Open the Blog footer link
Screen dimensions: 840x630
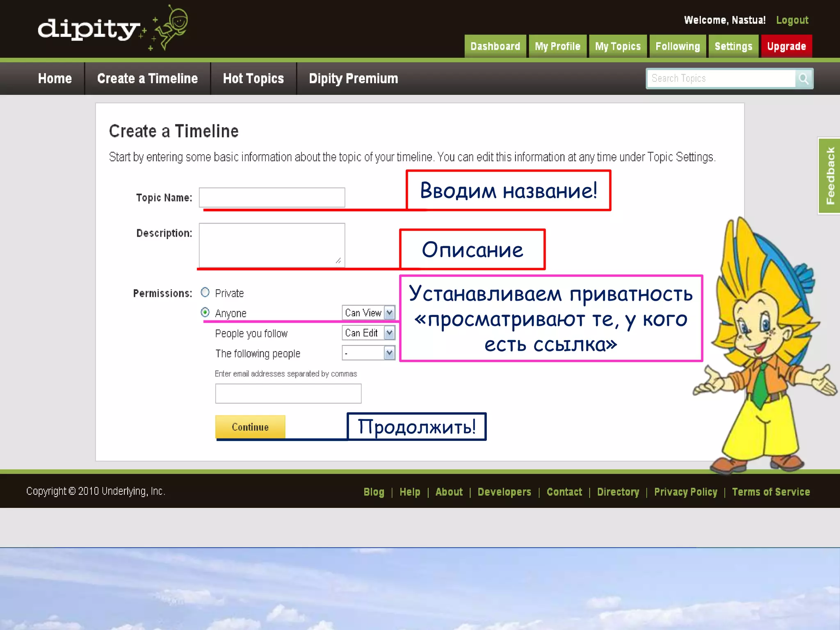tap(374, 492)
